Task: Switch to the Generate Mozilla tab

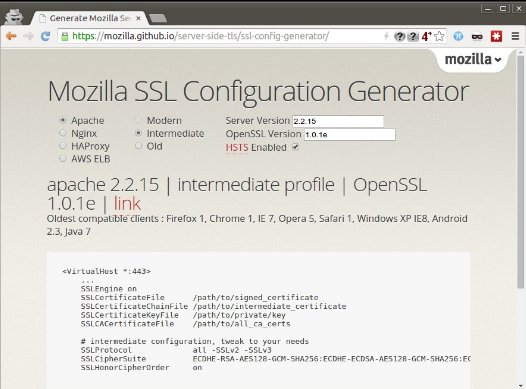Action: 90,18
